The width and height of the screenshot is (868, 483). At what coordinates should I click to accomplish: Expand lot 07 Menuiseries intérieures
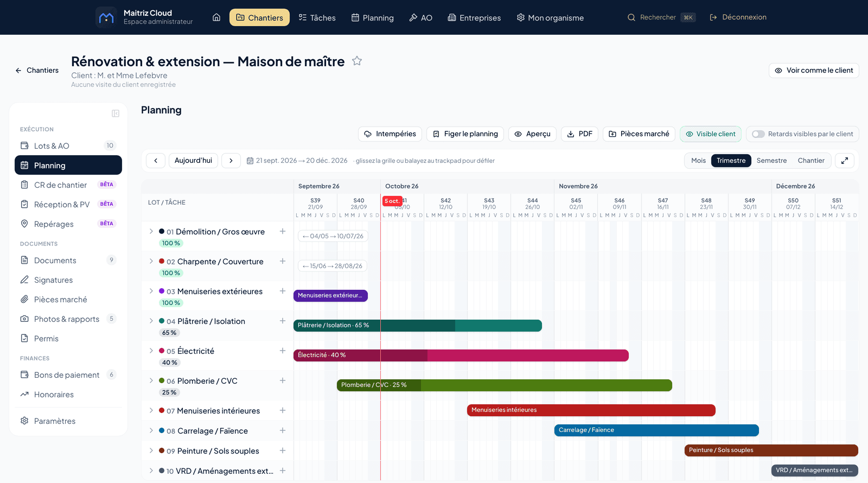(151, 410)
